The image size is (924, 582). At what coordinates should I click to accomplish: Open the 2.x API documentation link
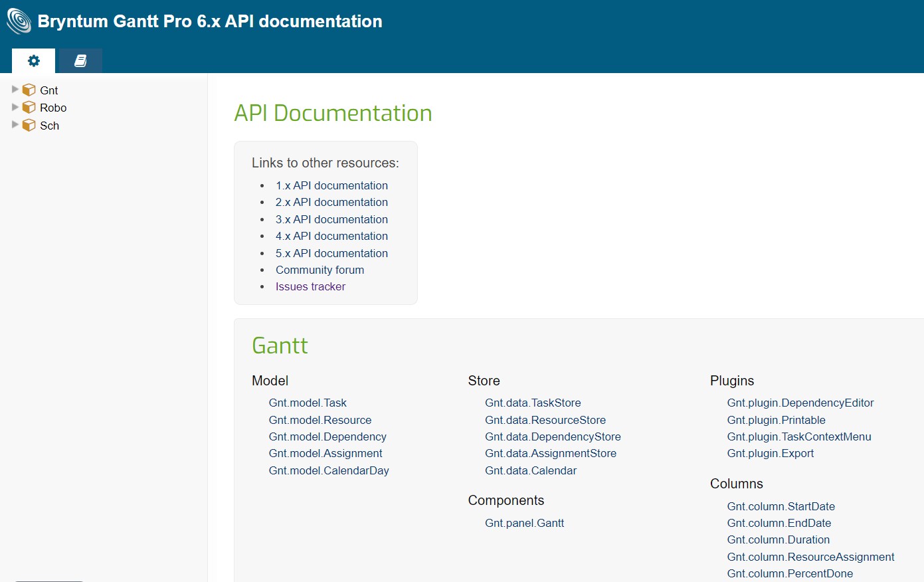(x=331, y=202)
